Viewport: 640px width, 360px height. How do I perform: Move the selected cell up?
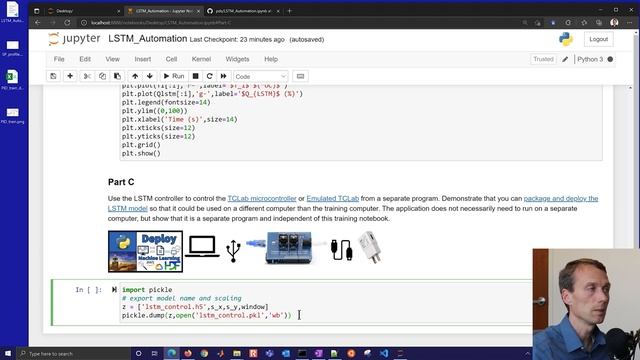[x=135, y=76]
